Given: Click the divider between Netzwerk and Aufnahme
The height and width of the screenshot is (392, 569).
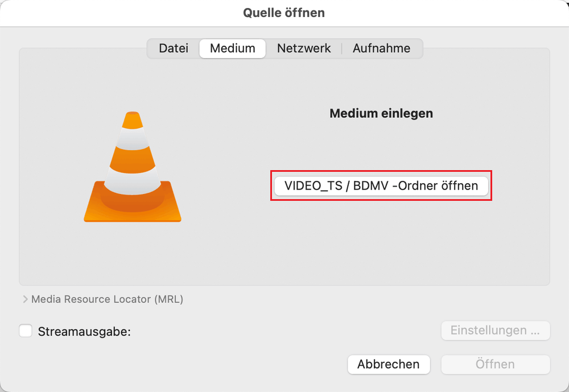Looking at the screenshot, I should tap(342, 48).
